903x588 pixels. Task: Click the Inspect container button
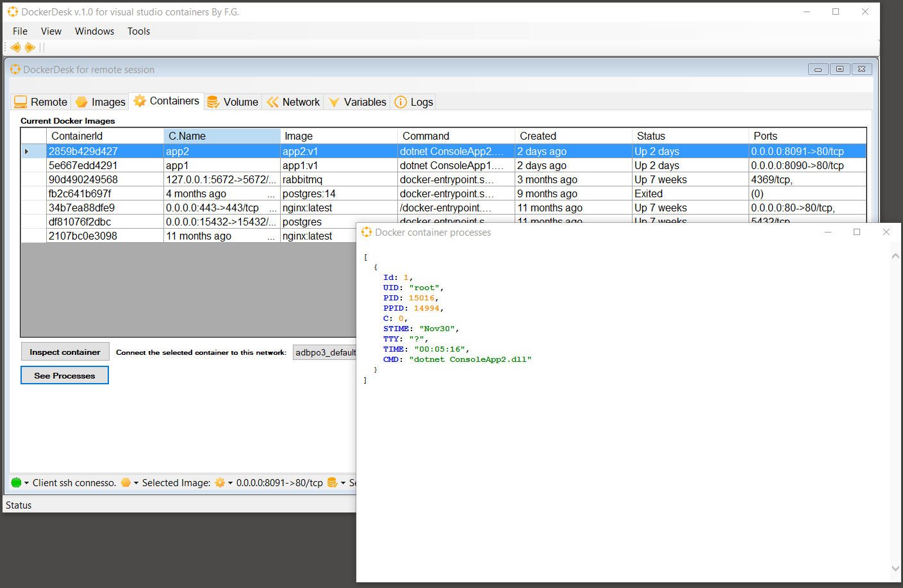[65, 351]
